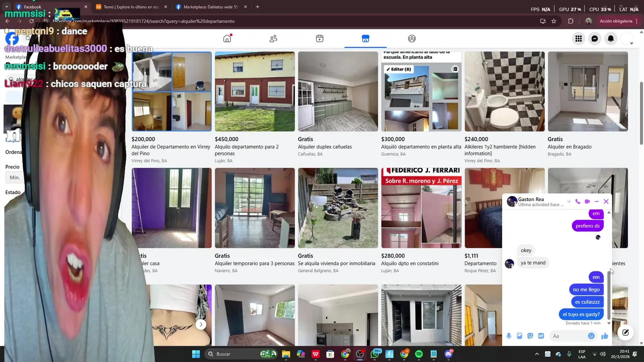The image size is (644, 362).
Task: Attach a photo in the Gaston Rea chat
Action: click(519, 336)
